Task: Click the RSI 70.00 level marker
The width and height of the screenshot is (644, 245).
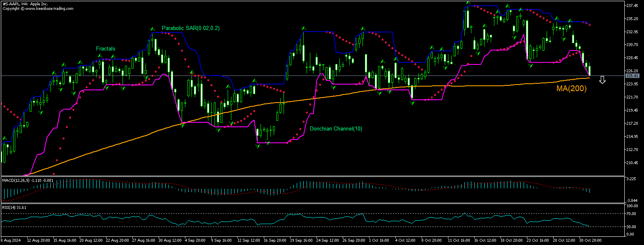Action: click(x=632, y=214)
